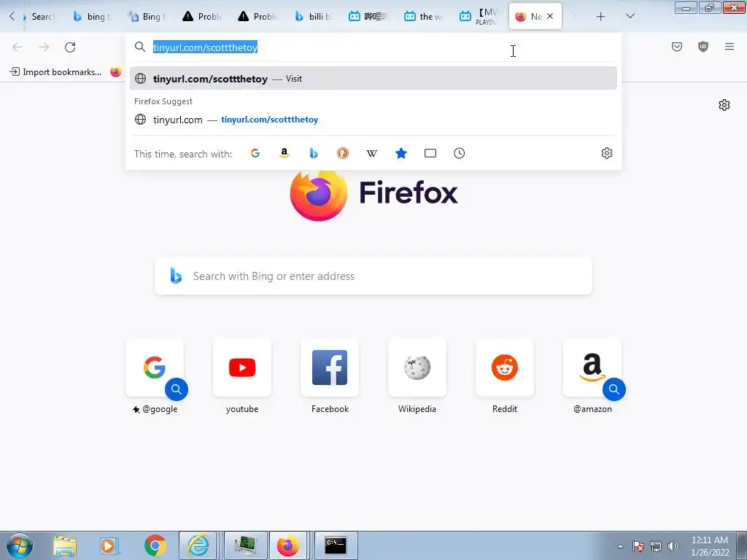Search this time with Google

255,153
